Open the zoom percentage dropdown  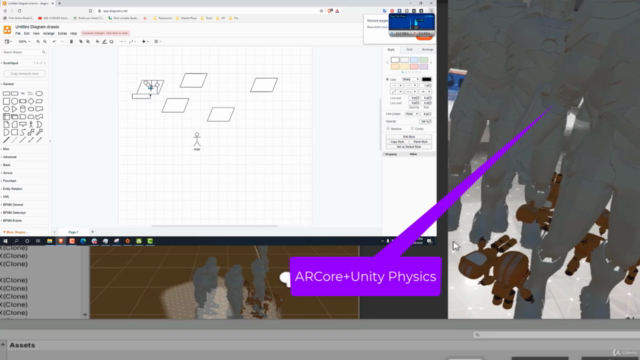pos(24,42)
